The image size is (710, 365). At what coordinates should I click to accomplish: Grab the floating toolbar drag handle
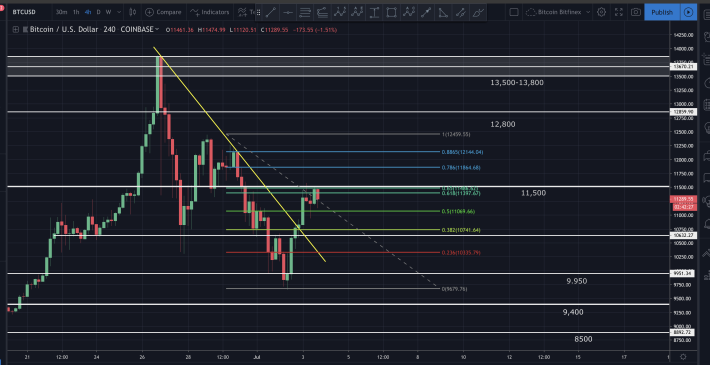[259, 12]
